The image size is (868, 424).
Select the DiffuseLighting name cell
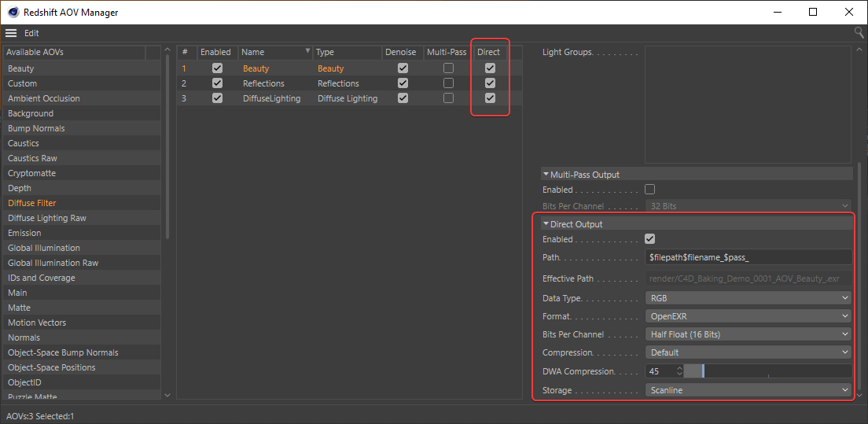tap(272, 98)
